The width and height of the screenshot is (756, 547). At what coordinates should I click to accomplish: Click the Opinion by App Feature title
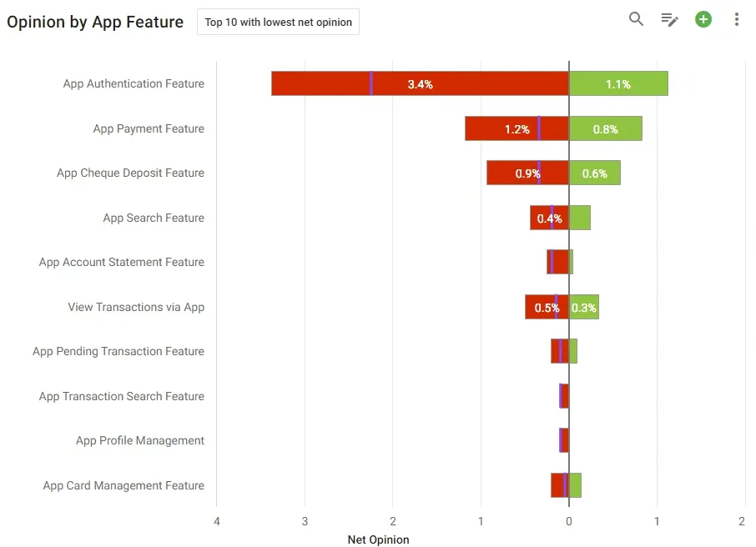[95, 23]
